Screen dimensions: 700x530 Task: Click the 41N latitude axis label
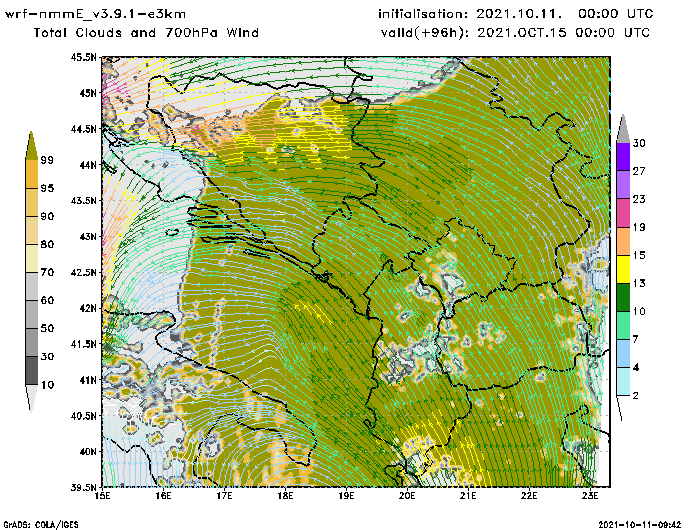88,380
